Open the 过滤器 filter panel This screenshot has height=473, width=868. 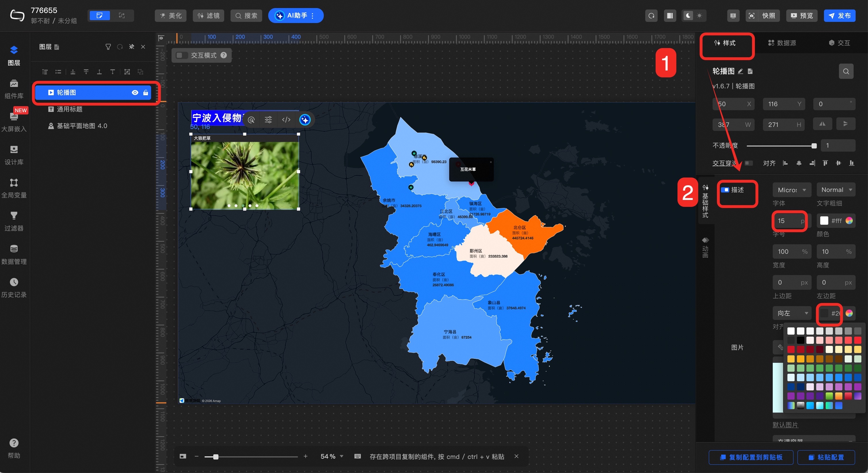(14, 221)
